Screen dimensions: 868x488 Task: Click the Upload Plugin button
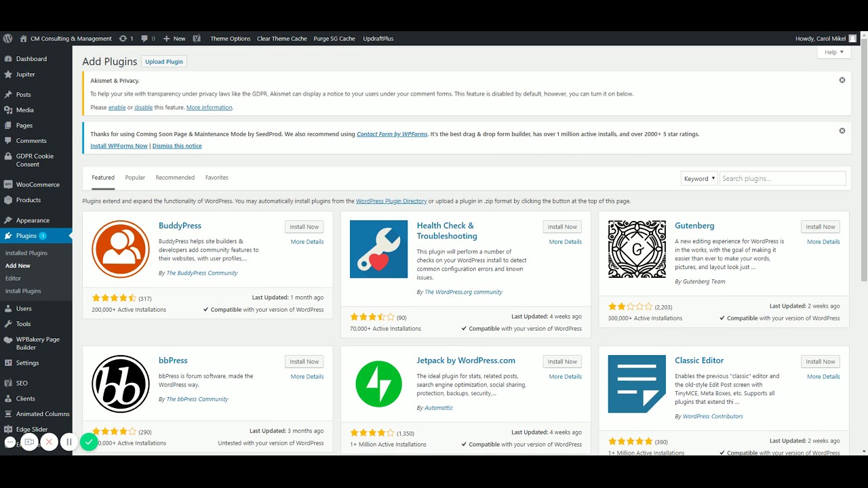coord(164,62)
